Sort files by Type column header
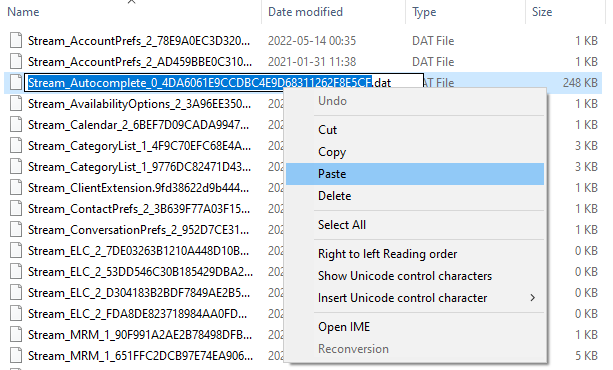This screenshot has width=613, height=370. point(424,12)
